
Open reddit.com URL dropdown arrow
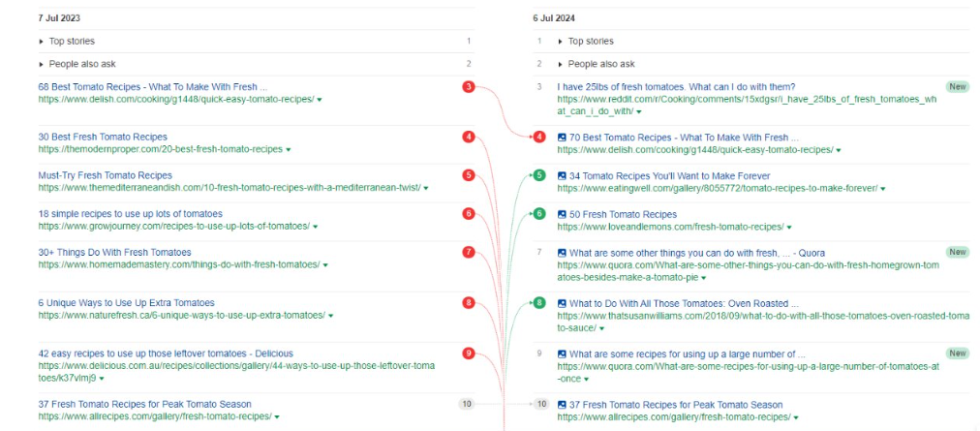pyautogui.click(x=639, y=111)
